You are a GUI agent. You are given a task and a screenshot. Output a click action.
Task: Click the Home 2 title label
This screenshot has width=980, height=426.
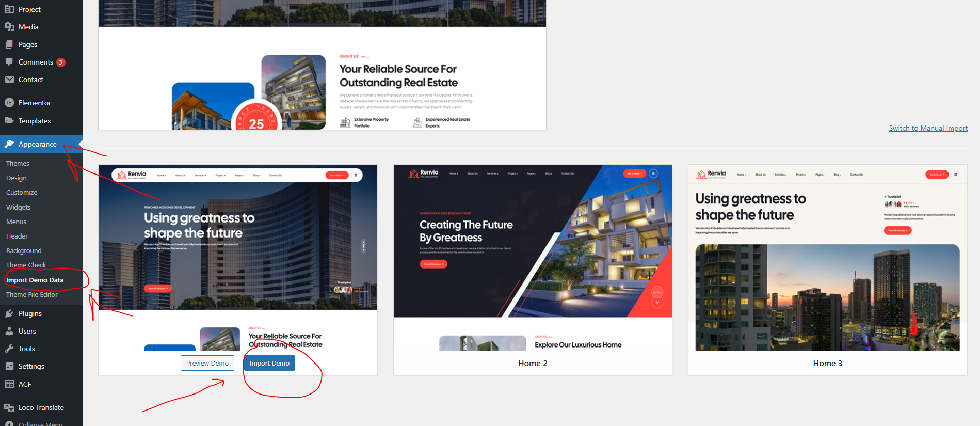pyautogui.click(x=533, y=363)
